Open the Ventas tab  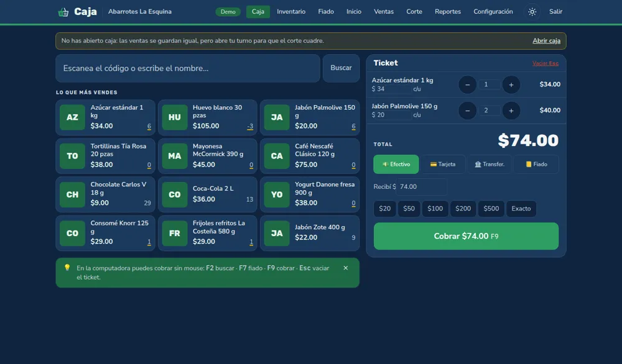[384, 12]
